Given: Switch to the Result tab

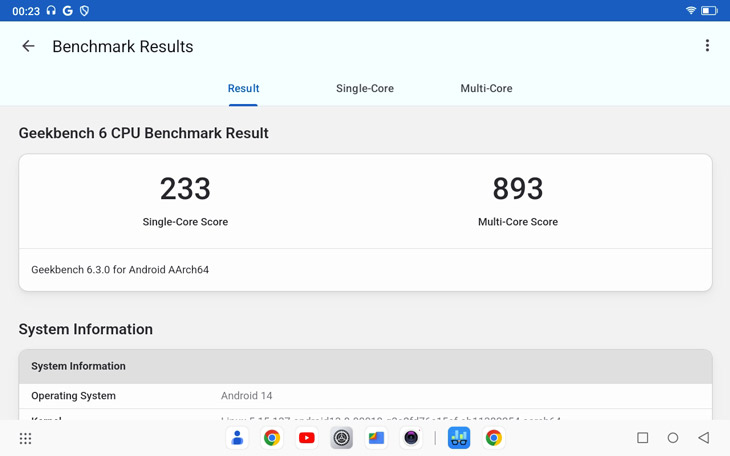Looking at the screenshot, I should 243,88.
